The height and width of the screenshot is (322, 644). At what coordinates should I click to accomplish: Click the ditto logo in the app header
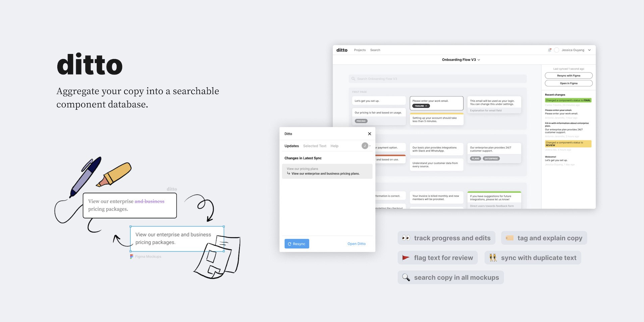click(342, 50)
